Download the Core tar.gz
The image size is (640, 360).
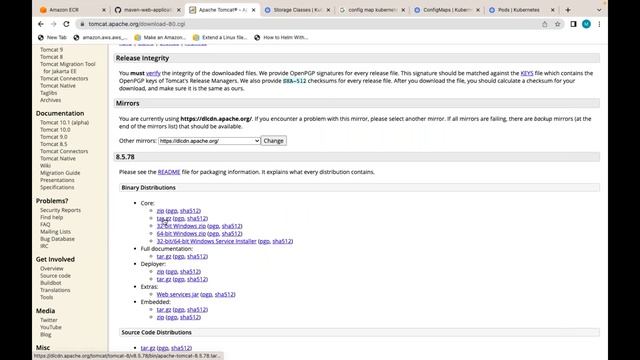point(164,218)
